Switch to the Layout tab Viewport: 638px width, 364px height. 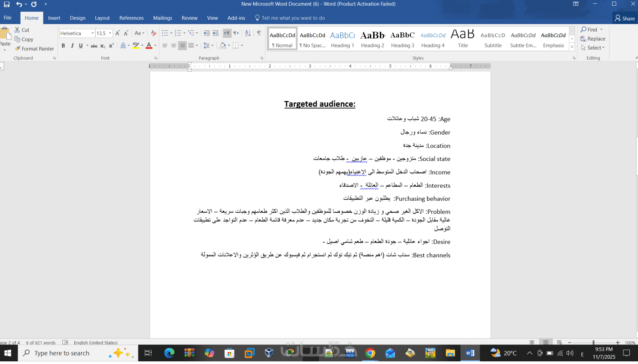click(x=102, y=18)
